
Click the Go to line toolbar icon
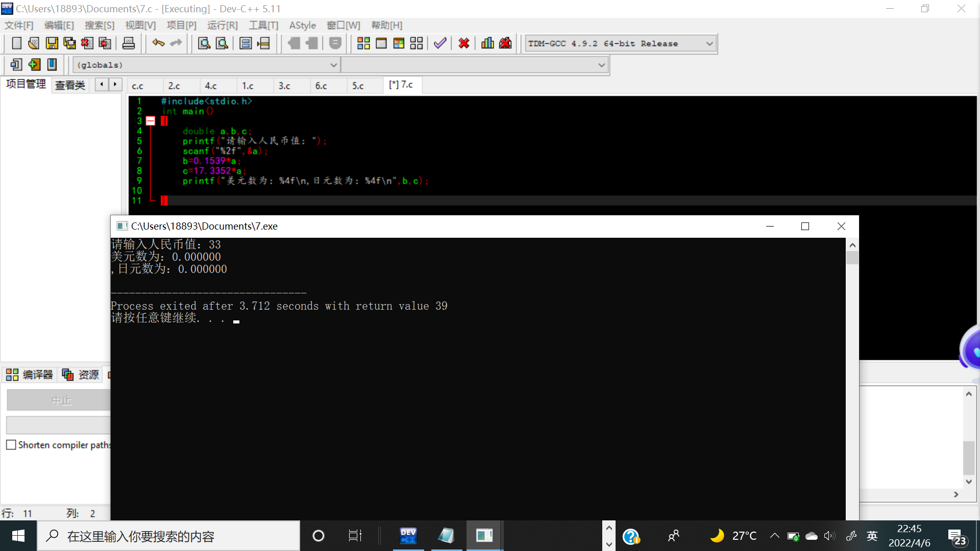(x=263, y=43)
